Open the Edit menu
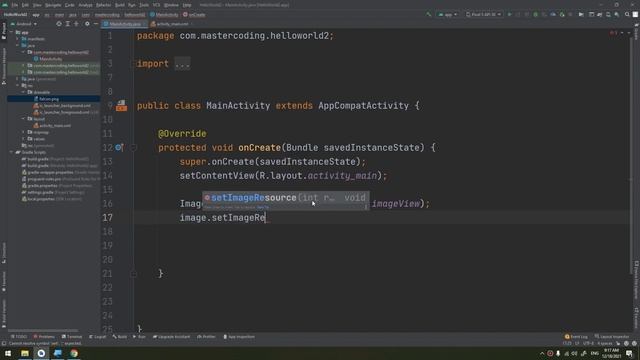The width and height of the screenshot is (640, 360). 25,5
